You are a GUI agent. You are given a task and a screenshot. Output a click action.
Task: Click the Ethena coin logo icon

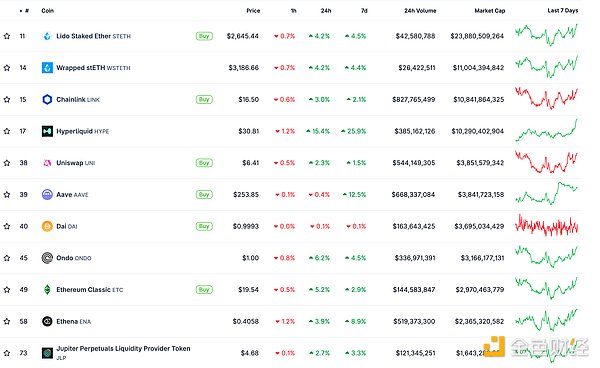tap(47, 321)
